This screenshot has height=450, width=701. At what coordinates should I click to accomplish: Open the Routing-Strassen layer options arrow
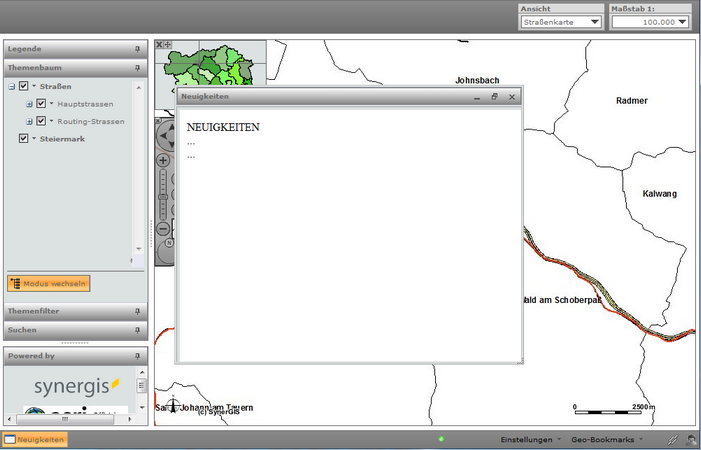pos(51,121)
